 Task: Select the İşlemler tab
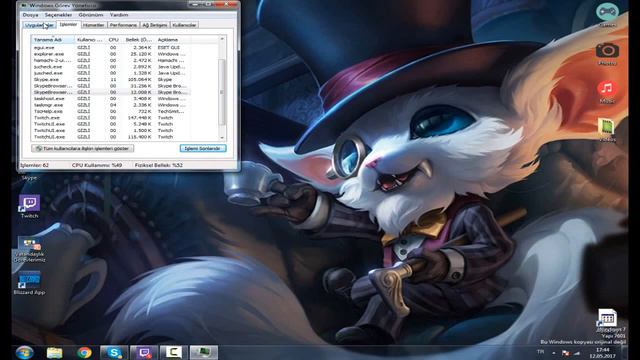point(68,24)
